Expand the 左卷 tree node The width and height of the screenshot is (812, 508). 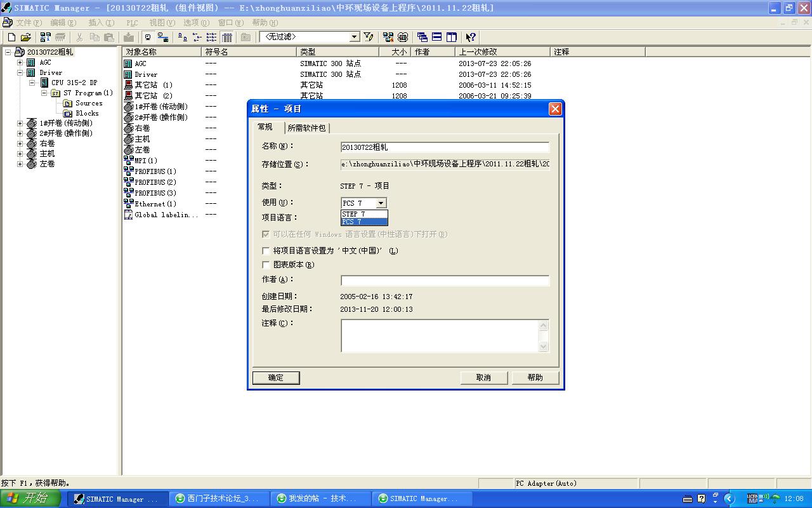coord(20,164)
